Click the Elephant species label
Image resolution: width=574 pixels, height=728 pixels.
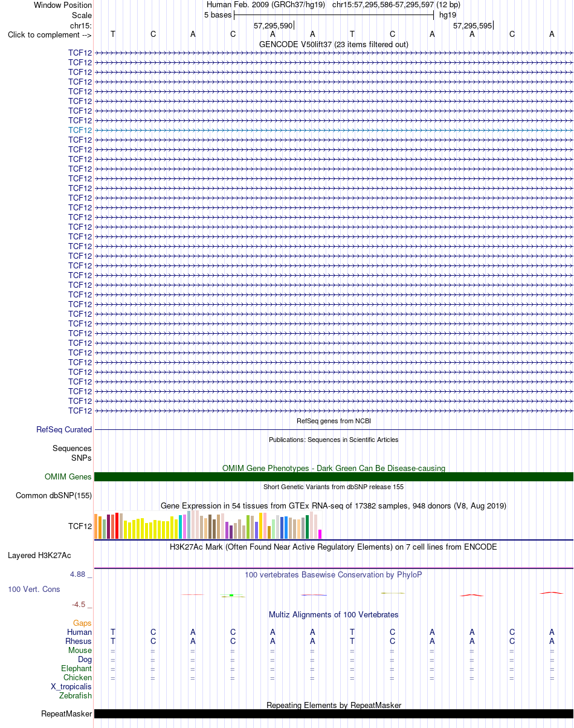click(77, 668)
